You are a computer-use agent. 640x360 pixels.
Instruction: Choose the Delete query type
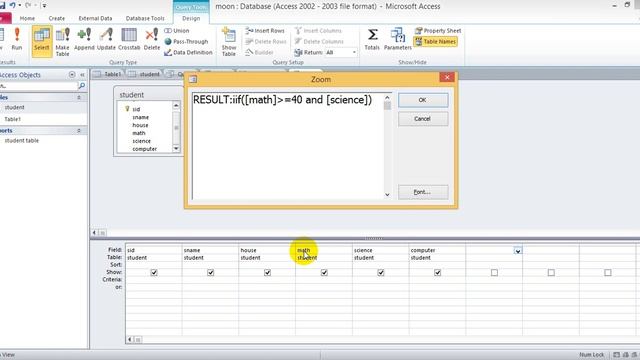[152, 39]
